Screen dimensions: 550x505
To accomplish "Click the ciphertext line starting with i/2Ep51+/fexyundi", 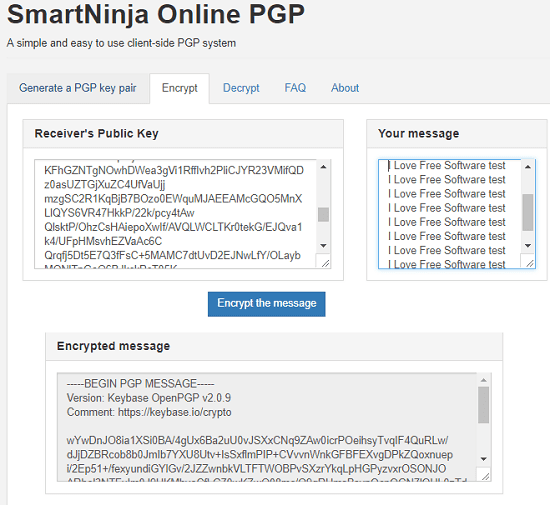I will pyautogui.click(x=256, y=469).
